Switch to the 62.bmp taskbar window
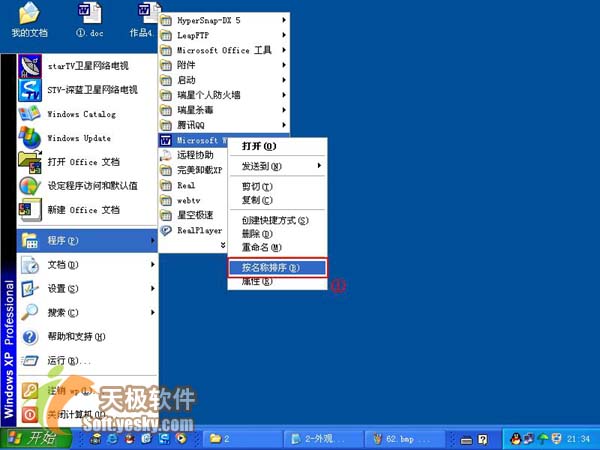600x450 pixels. pyautogui.click(x=404, y=439)
